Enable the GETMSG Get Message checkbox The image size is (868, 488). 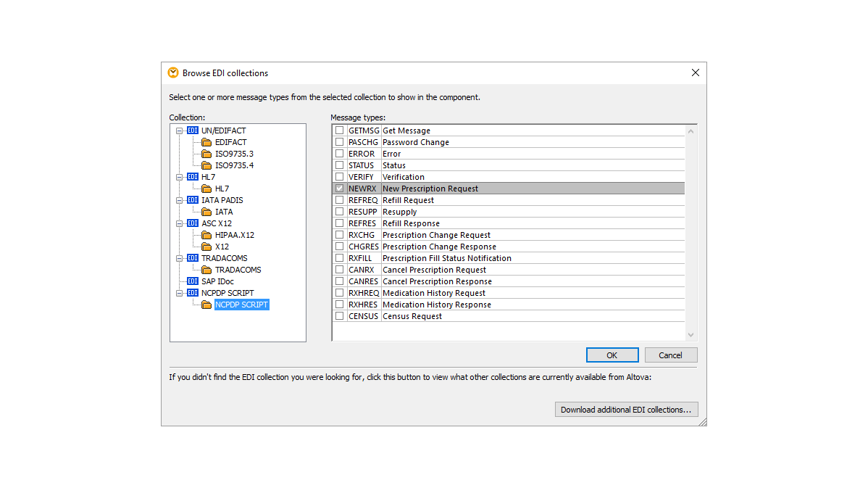tap(338, 131)
